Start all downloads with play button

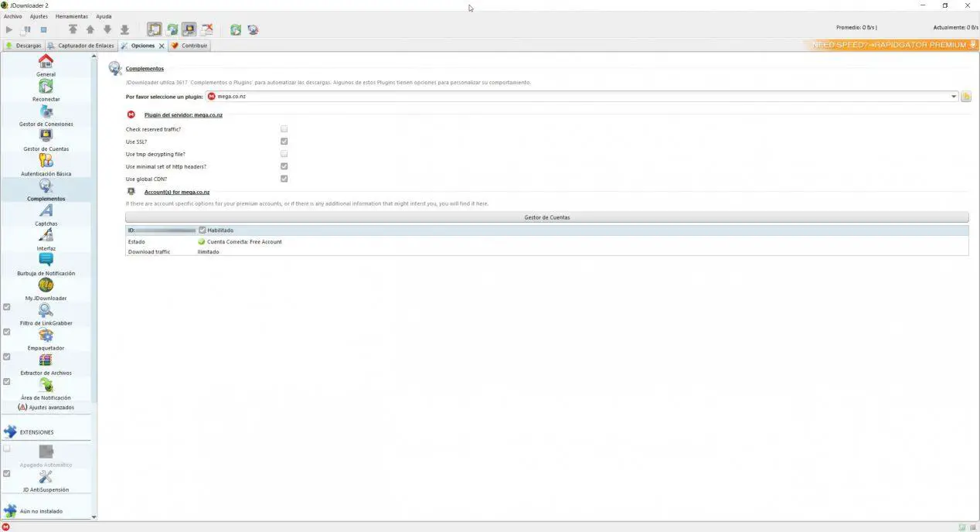(x=9, y=29)
